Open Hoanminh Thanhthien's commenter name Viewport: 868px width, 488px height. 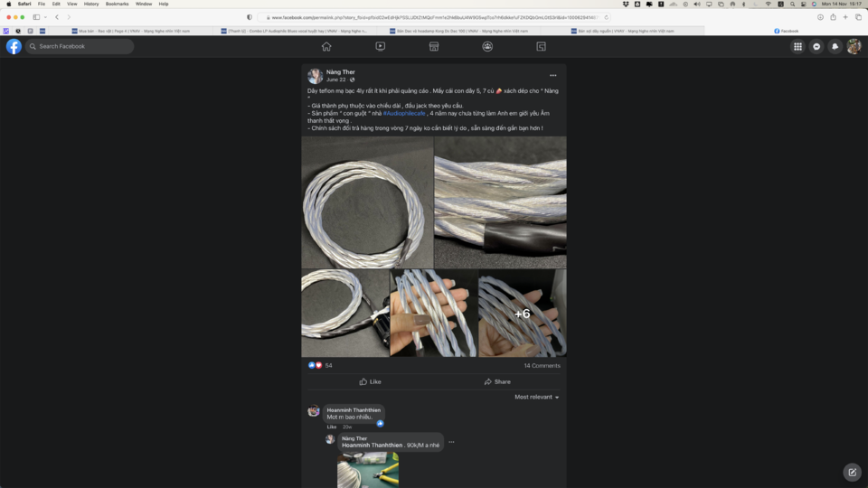click(x=354, y=410)
